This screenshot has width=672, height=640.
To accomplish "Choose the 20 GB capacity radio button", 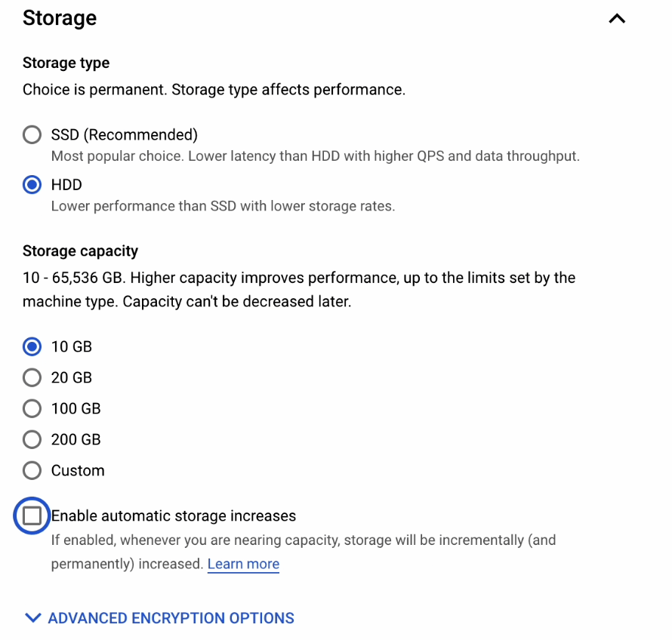I will click(32, 377).
